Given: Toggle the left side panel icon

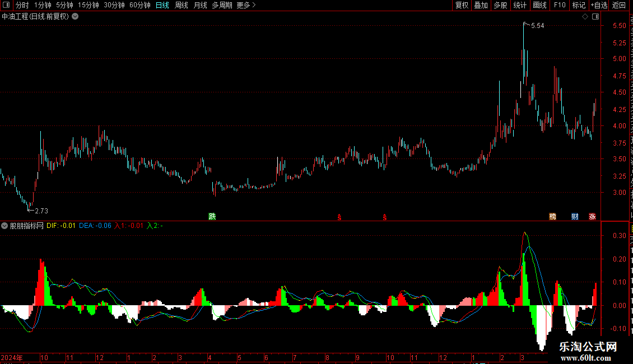Looking at the screenshot, I should (x=6, y=5).
